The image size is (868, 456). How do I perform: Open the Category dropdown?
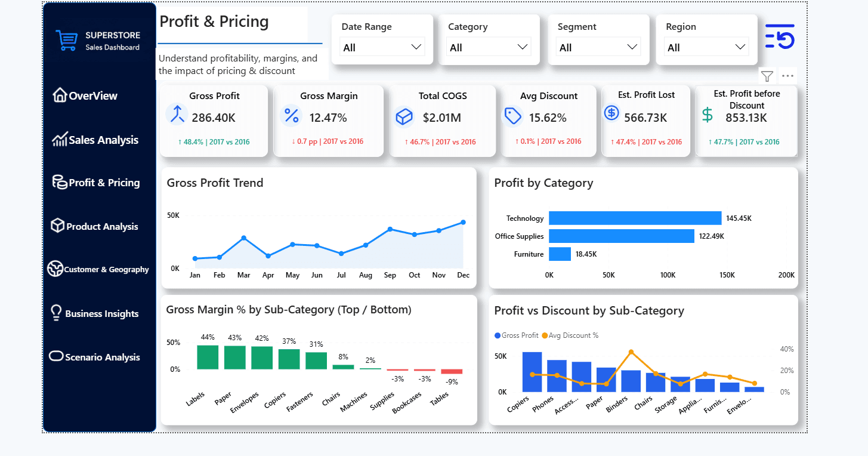click(489, 47)
